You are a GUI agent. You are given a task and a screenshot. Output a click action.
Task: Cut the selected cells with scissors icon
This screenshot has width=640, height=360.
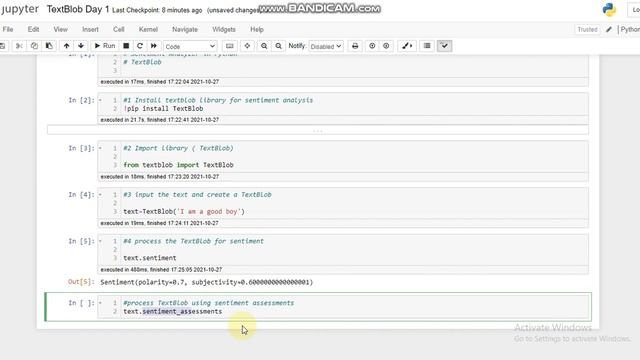point(19,46)
